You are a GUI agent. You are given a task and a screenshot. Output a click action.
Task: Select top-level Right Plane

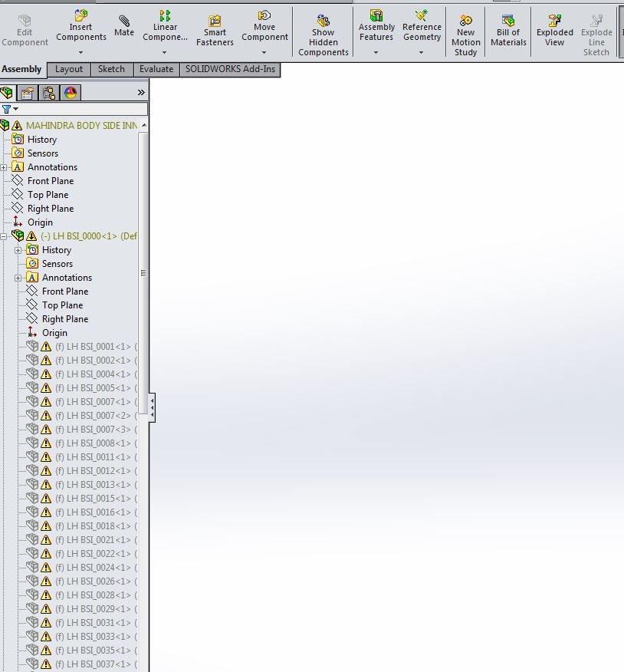pyautogui.click(x=51, y=209)
